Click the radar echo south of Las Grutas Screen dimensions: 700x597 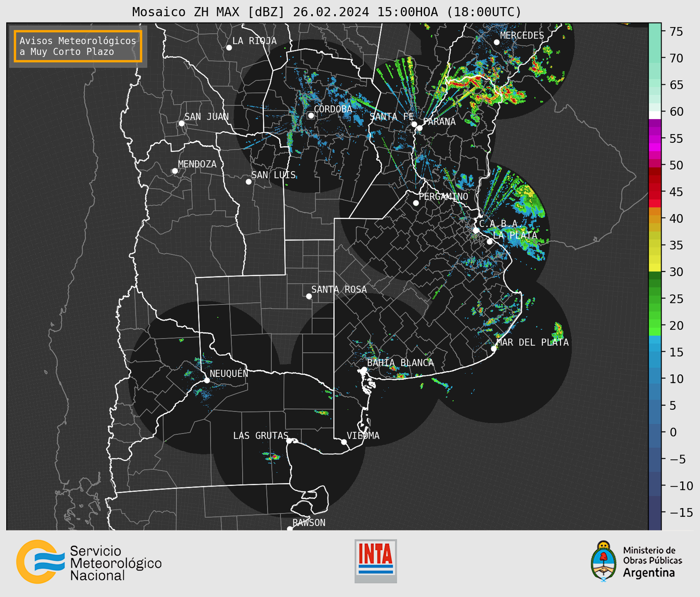tap(272, 457)
